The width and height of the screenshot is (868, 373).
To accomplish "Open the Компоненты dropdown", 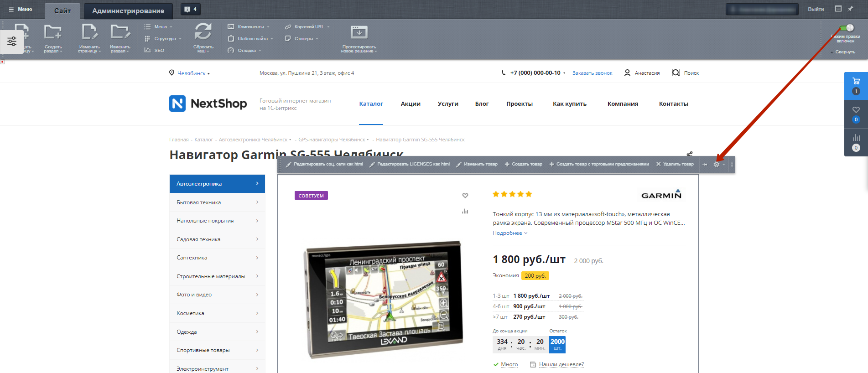I will click(249, 27).
